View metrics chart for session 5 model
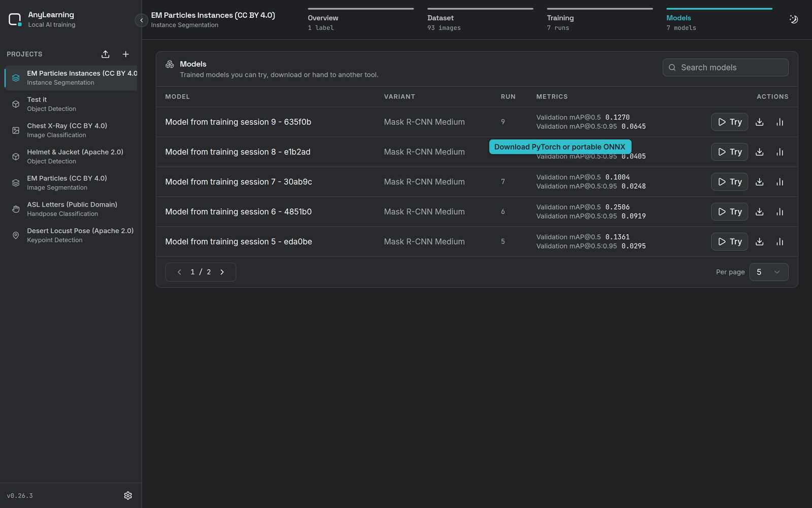The image size is (812, 508). [x=780, y=242]
